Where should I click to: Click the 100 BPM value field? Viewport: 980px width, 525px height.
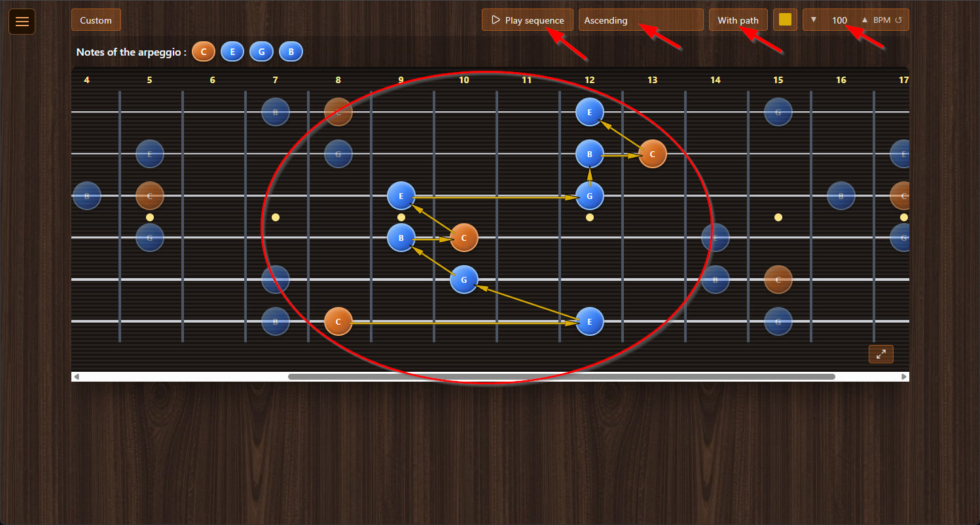pos(839,20)
